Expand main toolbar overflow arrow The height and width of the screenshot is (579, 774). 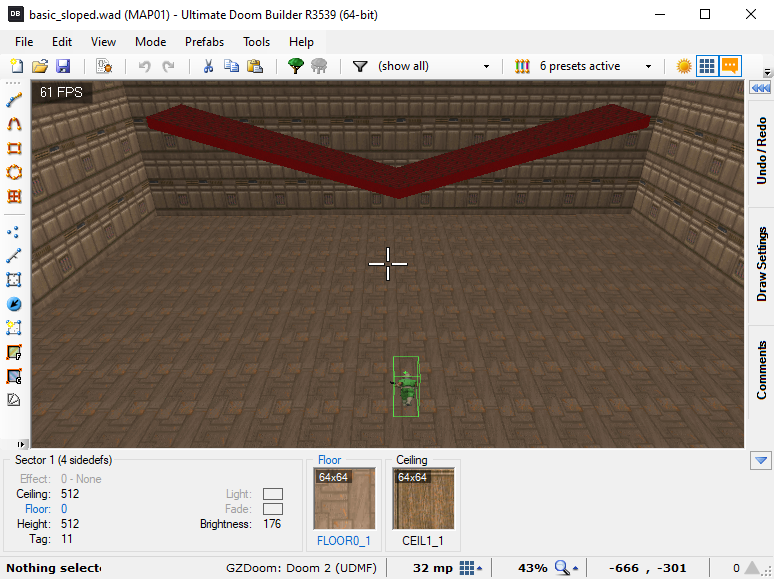coord(767,72)
